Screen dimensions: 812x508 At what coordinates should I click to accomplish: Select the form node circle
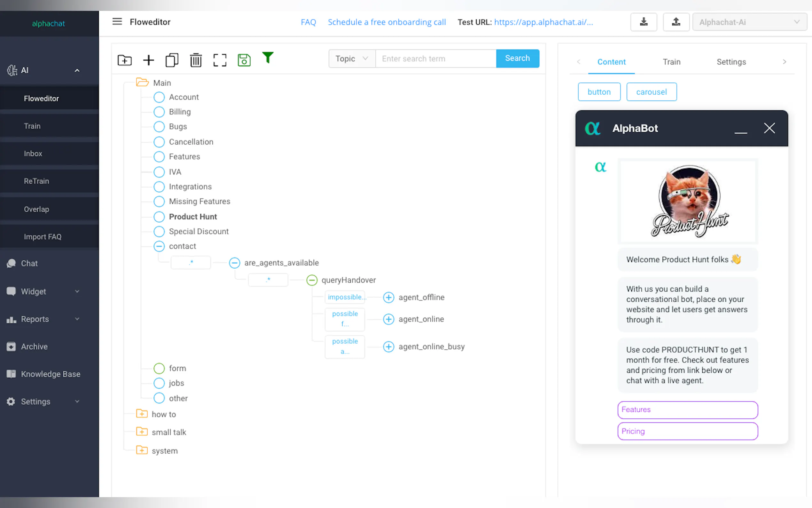coord(159,368)
